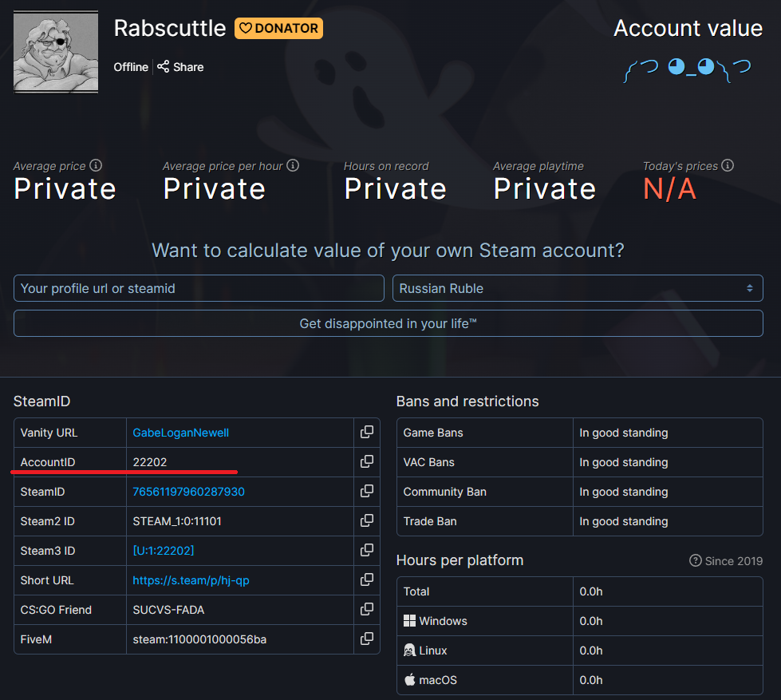Screen dimensions: 781x700
Task: Open the 76561197960287930 SteamID link
Action: (189, 492)
